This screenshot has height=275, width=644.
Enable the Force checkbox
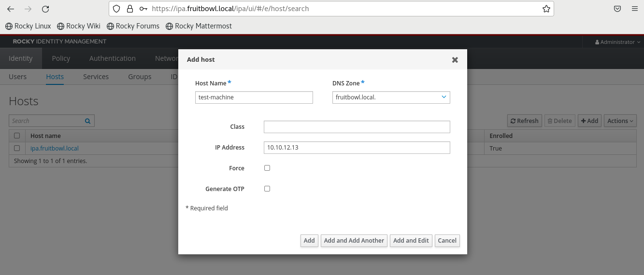click(267, 168)
